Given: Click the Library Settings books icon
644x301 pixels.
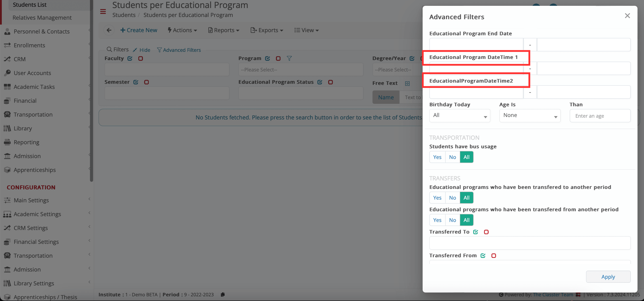Looking at the screenshot, I should (x=7, y=283).
